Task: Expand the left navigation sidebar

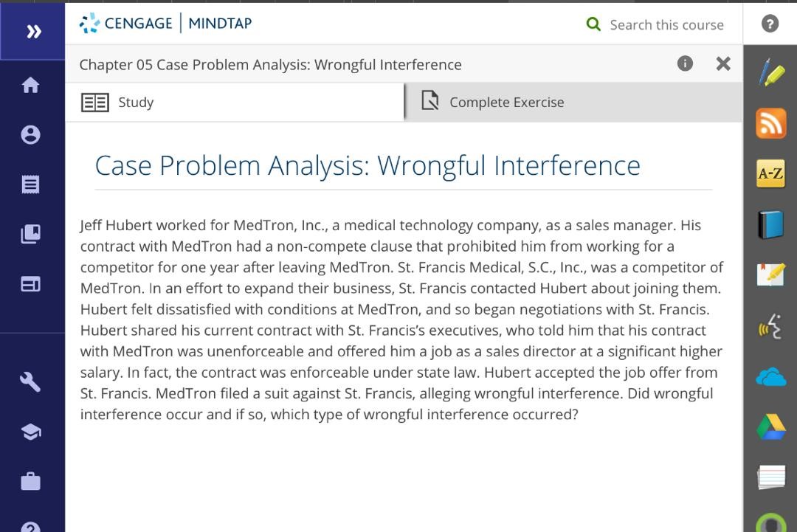Action: tap(32, 31)
